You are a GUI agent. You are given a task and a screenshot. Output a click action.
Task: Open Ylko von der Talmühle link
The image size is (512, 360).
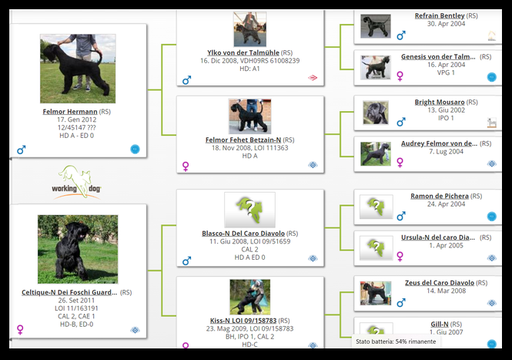[243, 53]
